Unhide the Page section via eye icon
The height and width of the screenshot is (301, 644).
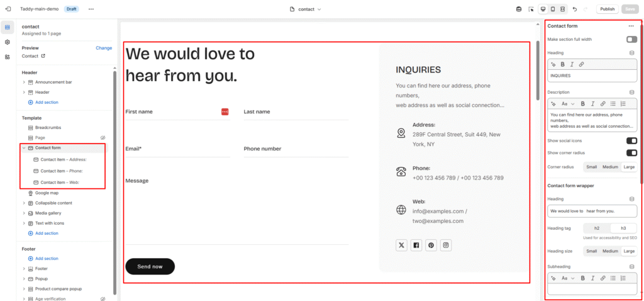[103, 137]
